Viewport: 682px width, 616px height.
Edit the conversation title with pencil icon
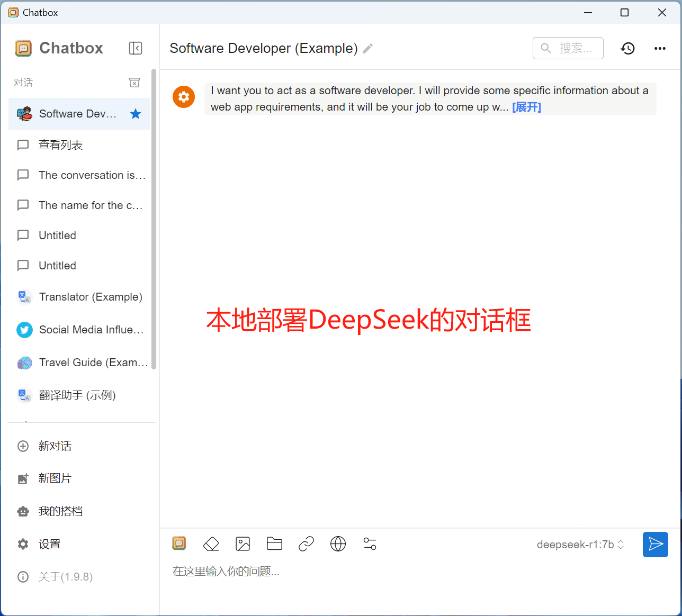click(368, 48)
